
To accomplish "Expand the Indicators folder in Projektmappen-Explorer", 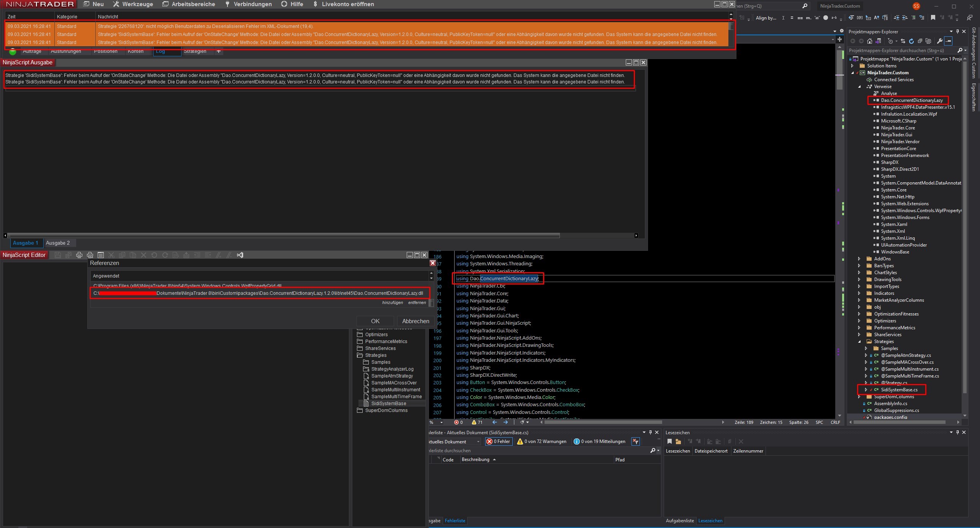I will pyautogui.click(x=859, y=293).
